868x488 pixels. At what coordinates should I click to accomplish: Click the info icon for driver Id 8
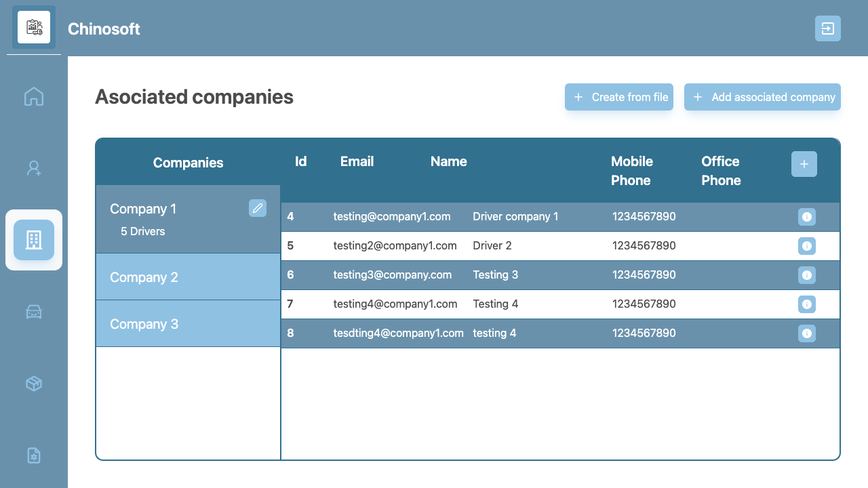(807, 333)
